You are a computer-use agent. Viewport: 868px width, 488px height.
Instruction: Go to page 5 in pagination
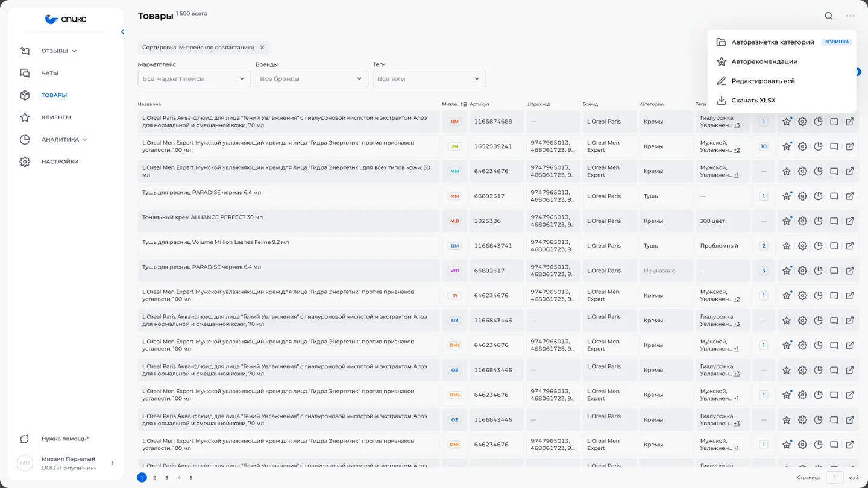(x=191, y=478)
